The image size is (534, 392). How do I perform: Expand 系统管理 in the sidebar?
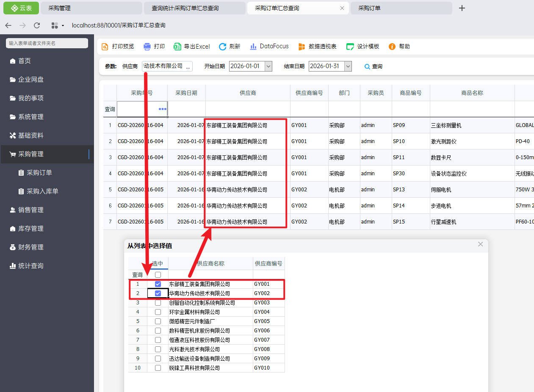(47, 117)
